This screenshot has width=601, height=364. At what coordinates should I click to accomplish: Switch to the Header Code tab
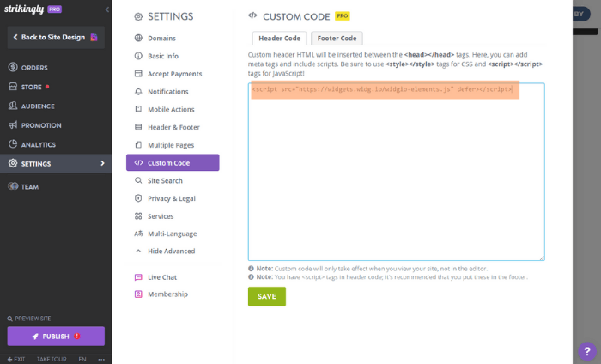tap(279, 39)
